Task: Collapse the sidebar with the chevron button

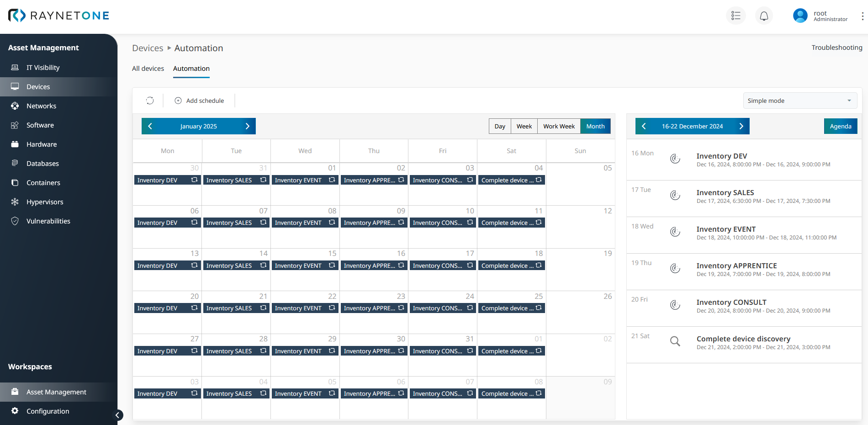Action: pos(117,415)
